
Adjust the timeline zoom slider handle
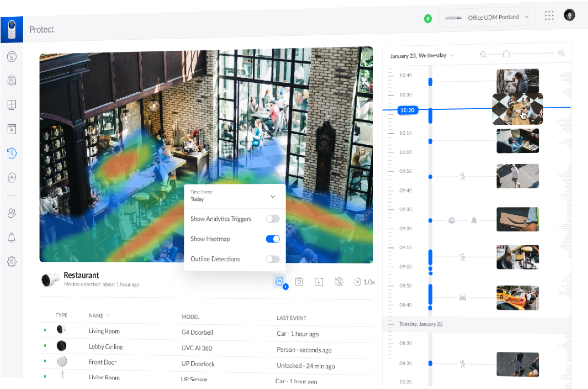click(506, 54)
